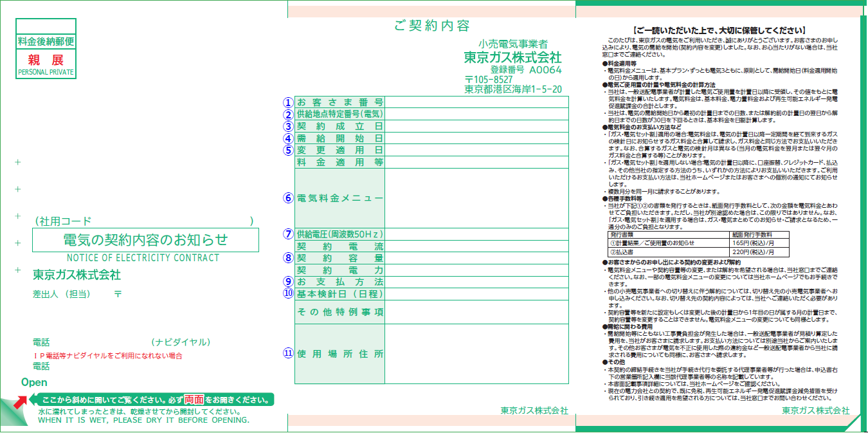Screen dimensions: 868x433
Task: Click heading ●お客さまからのお申し出による契約の変更および解約
Action: (672, 262)
